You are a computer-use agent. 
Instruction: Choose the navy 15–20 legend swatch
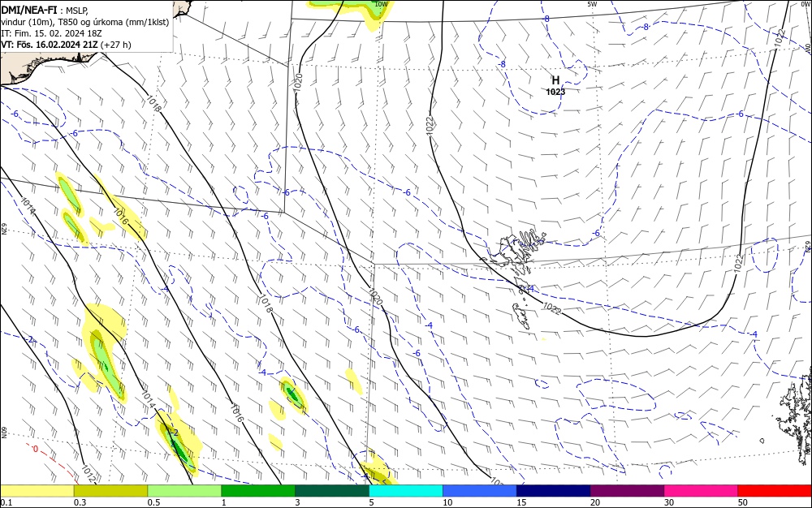click(x=554, y=491)
